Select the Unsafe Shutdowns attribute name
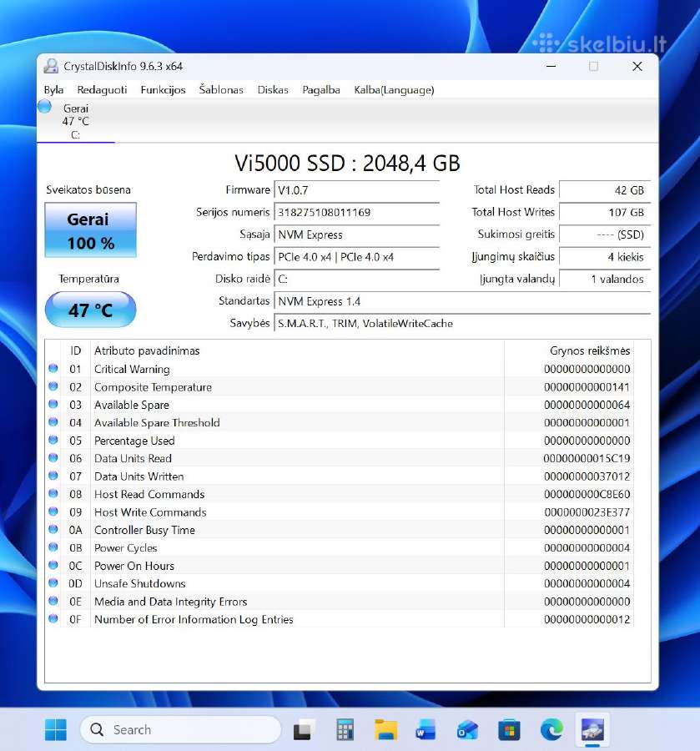The image size is (700, 751). tap(140, 584)
